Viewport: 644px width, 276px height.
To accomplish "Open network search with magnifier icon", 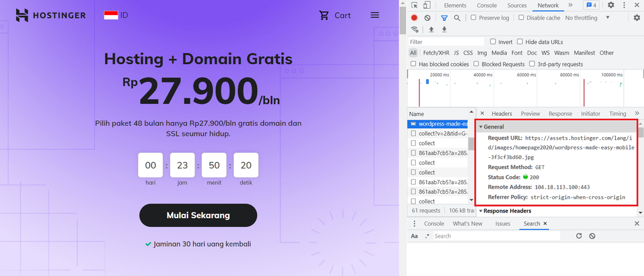I will (457, 18).
